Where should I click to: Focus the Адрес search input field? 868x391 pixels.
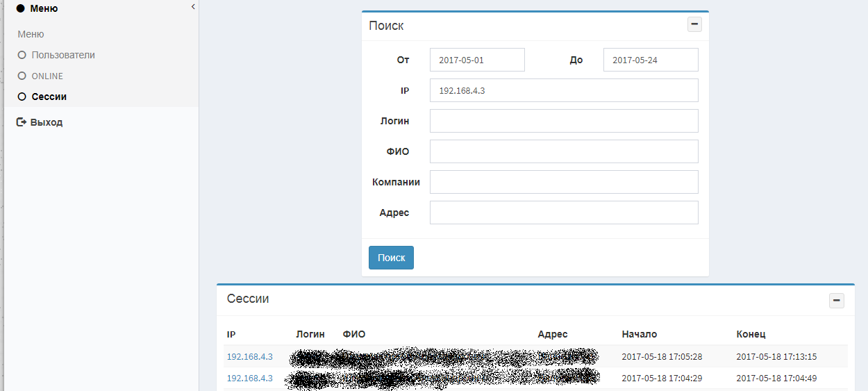(563, 213)
